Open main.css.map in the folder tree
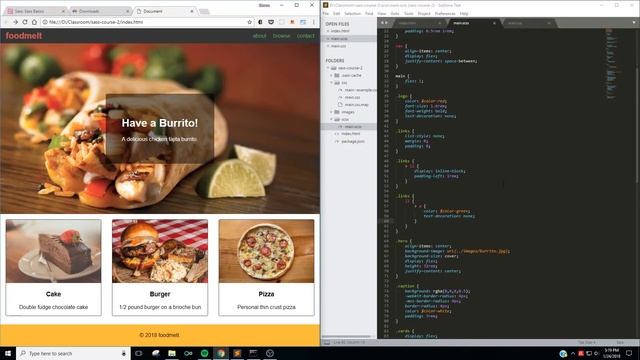The height and width of the screenshot is (360, 640). point(357,105)
